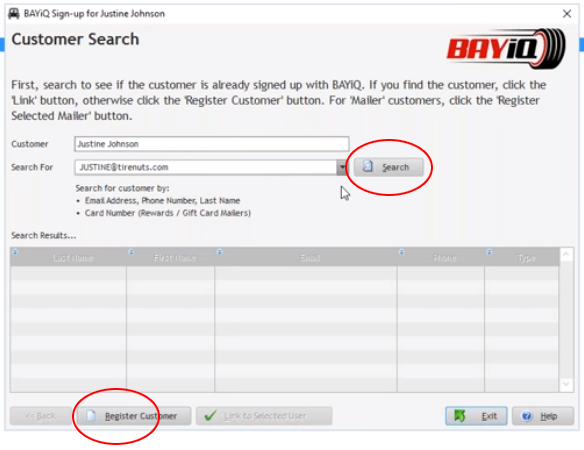Click the pin icon on Last Name column
The width and height of the screenshot is (584, 450).
point(15,252)
